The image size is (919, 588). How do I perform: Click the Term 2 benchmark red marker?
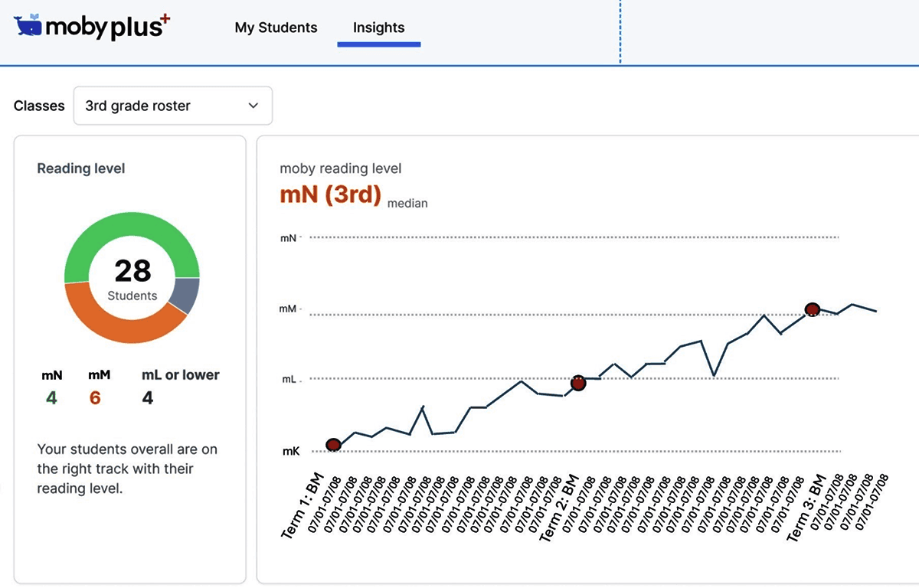click(578, 384)
